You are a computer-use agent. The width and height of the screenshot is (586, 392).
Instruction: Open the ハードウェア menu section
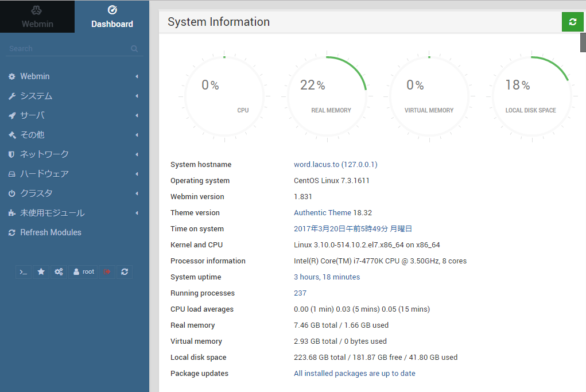pyautogui.click(x=44, y=174)
